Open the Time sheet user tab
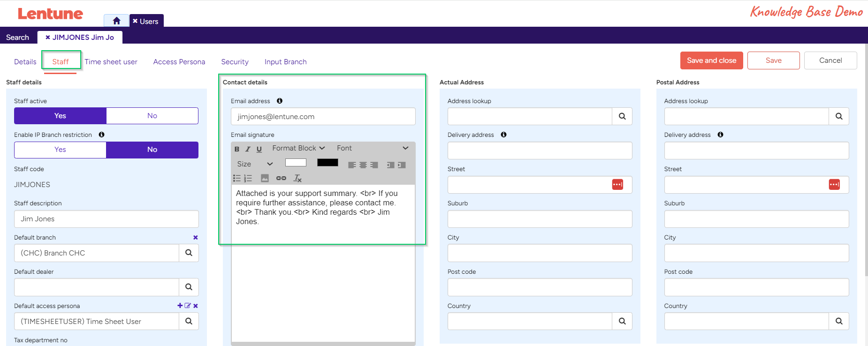868x346 pixels. (x=111, y=62)
